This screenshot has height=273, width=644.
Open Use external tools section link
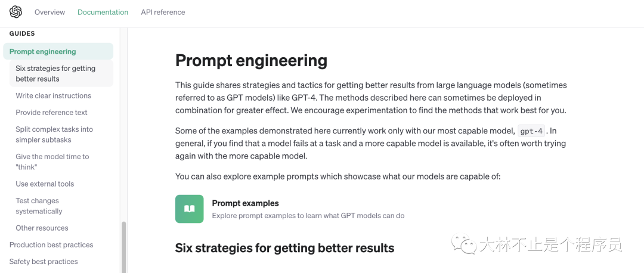tap(45, 184)
